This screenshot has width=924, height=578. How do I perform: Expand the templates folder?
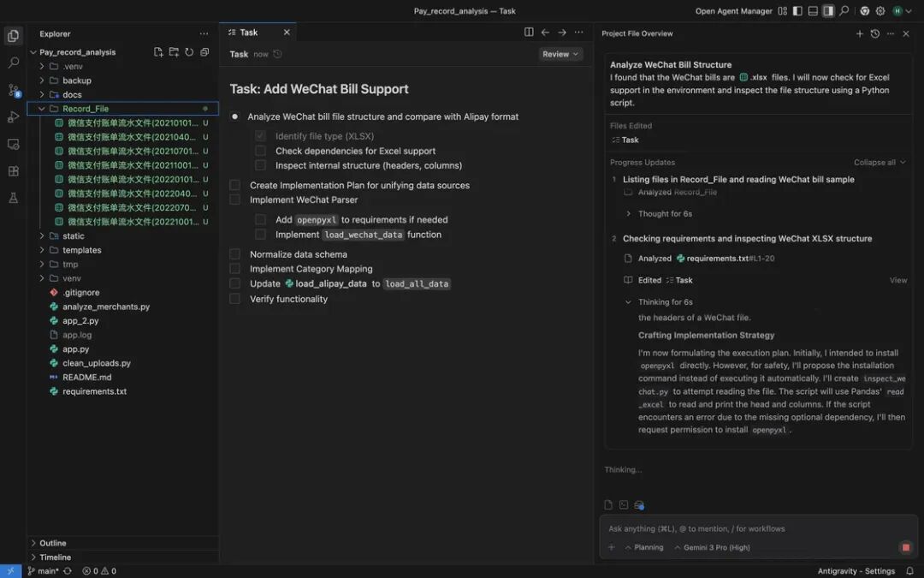(x=42, y=250)
